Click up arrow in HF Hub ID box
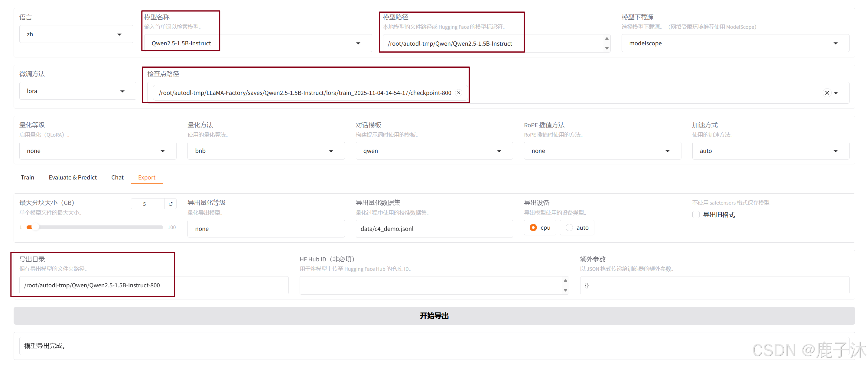 click(565, 280)
